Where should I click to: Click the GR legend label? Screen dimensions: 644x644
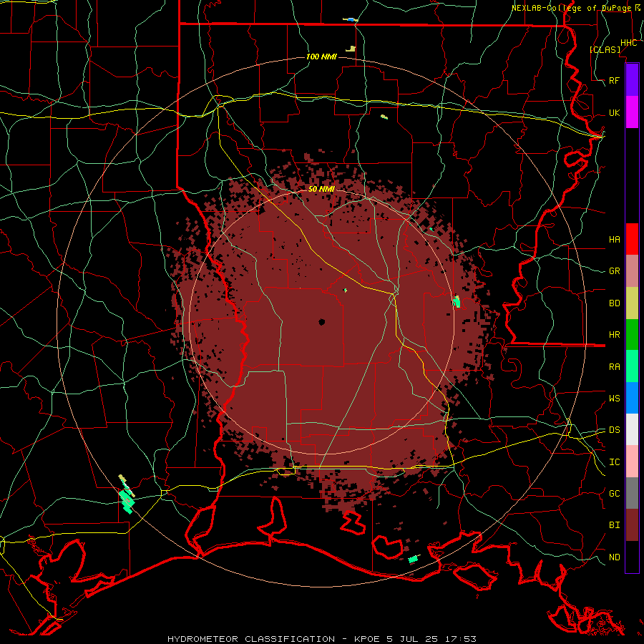click(x=615, y=271)
